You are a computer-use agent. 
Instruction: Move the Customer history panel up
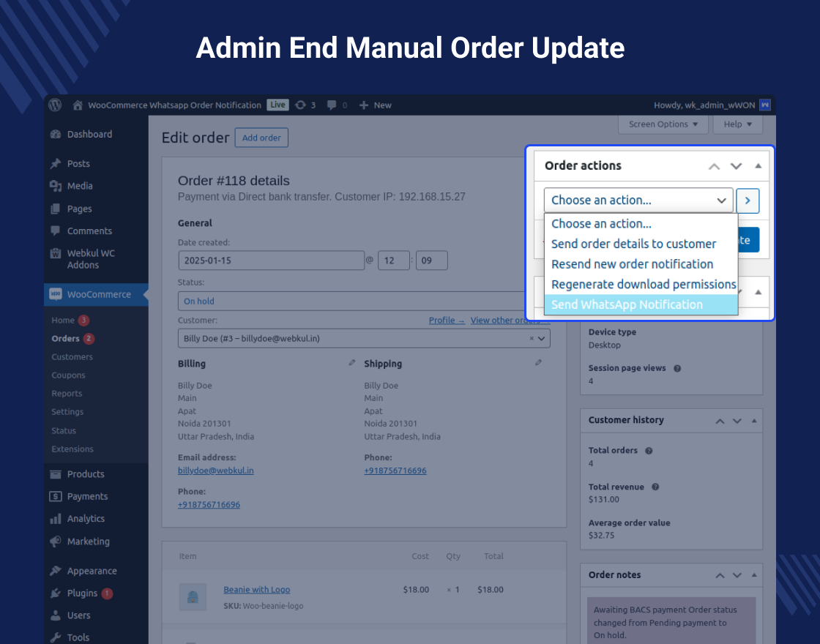[x=720, y=422]
